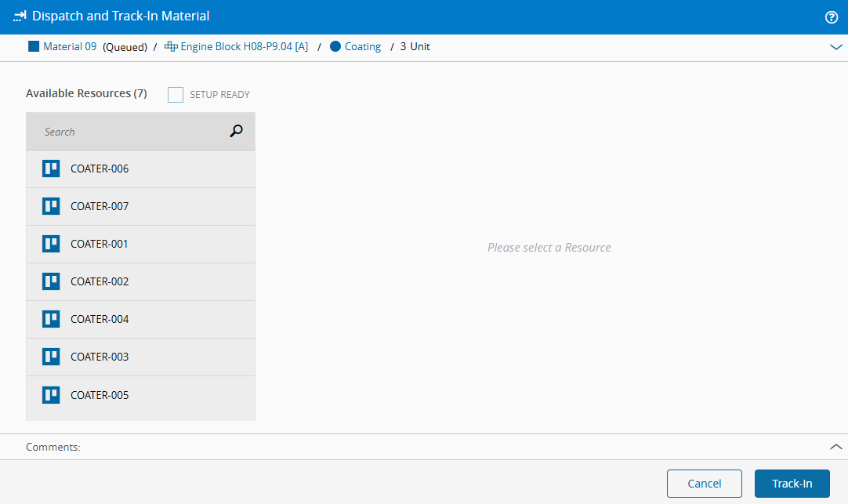Click the search magnifier icon
Viewport: 848px width, 504px height.
(237, 131)
